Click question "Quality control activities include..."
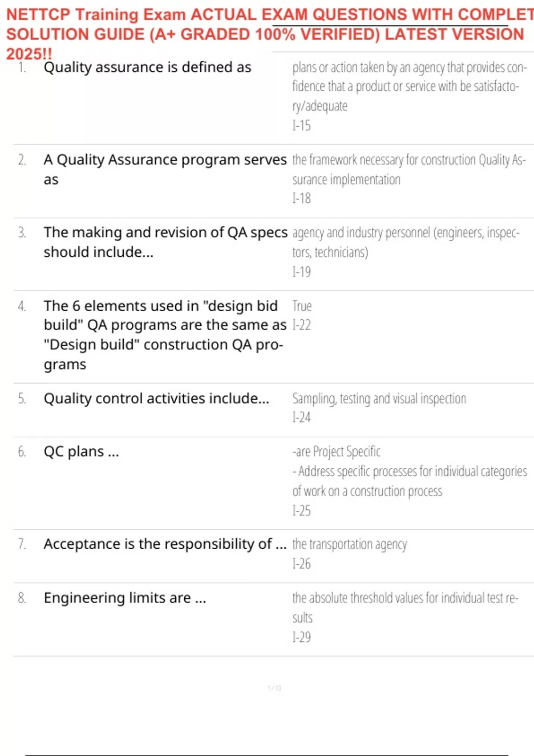 click(x=156, y=398)
